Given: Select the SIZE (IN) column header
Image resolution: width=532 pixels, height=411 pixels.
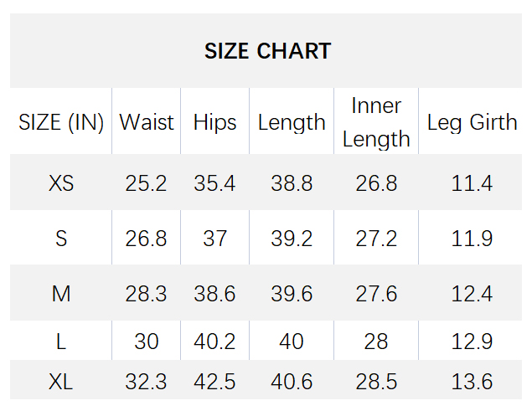Looking at the screenshot, I should click(61, 122).
